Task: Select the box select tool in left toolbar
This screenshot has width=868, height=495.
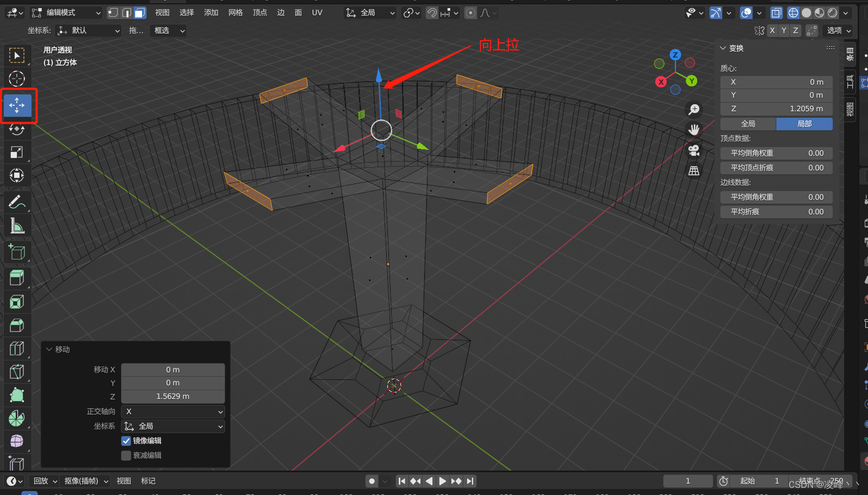Action: (x=17, y=55)
